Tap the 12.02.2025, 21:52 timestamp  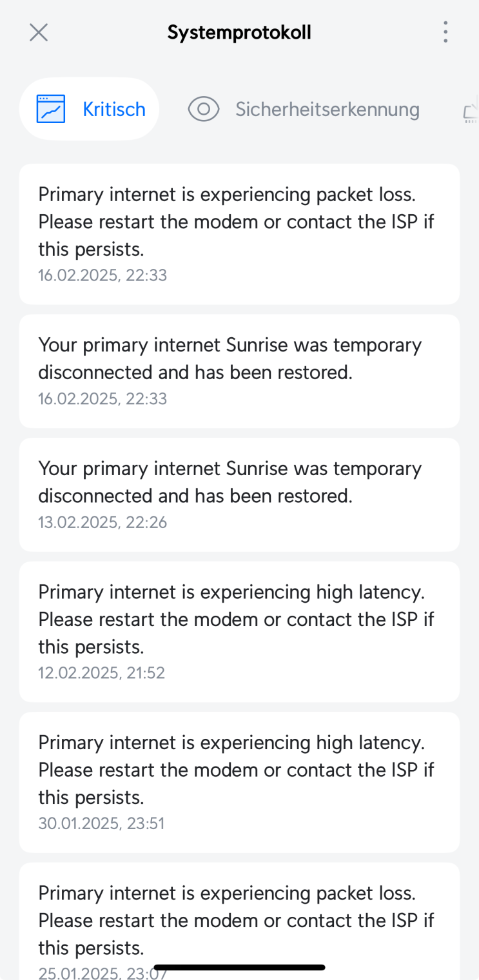(102, 673)
